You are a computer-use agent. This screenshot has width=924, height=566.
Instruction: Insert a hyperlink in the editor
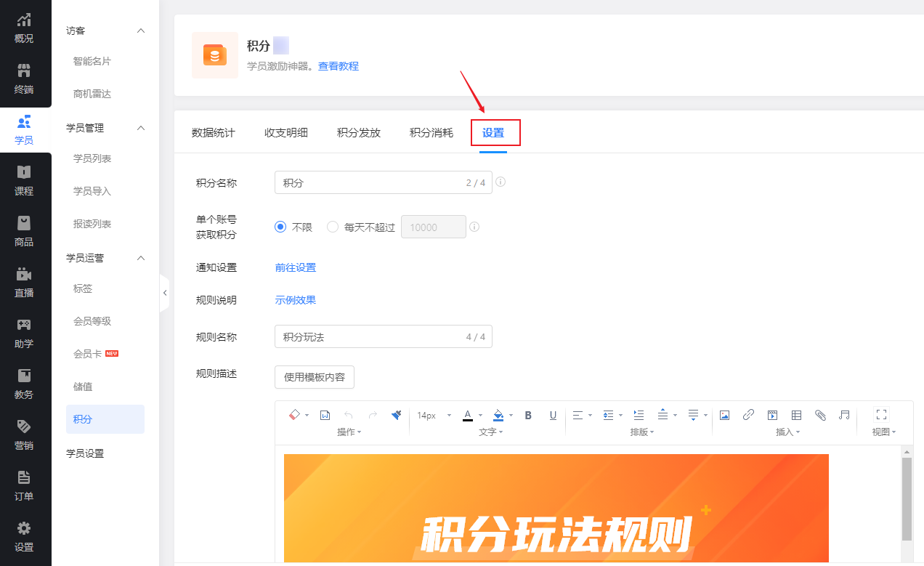[748, 415]
